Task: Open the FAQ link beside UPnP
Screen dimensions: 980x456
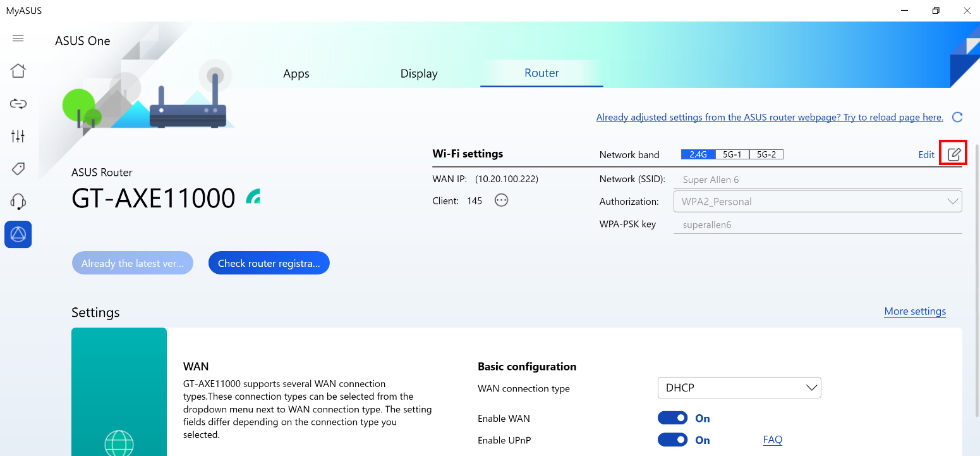Action: (773, 440)
